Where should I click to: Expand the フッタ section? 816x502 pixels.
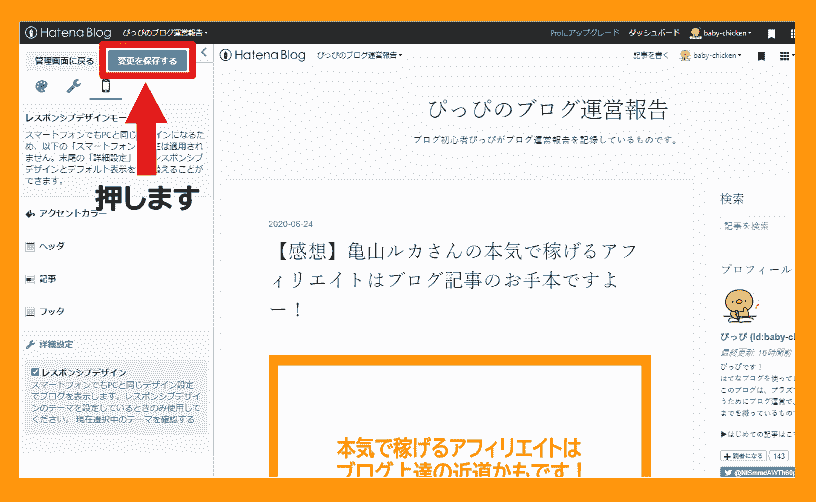(45, 311)
